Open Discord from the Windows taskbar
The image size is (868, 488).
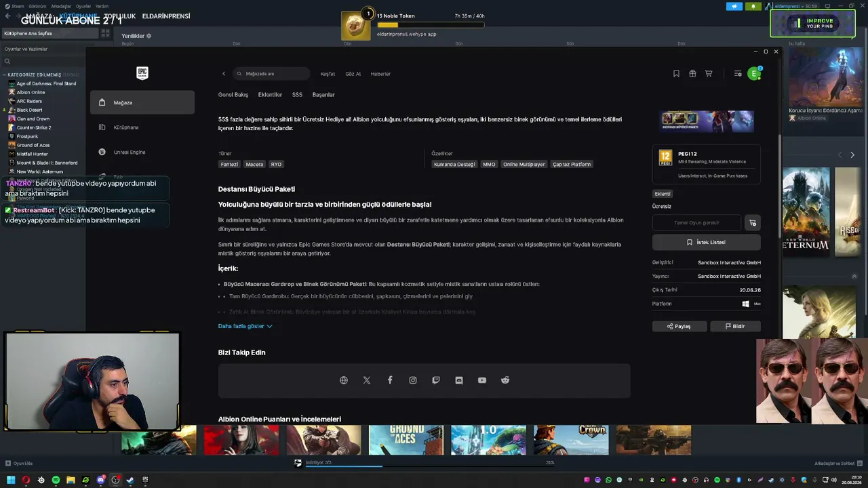coord(101,480)
